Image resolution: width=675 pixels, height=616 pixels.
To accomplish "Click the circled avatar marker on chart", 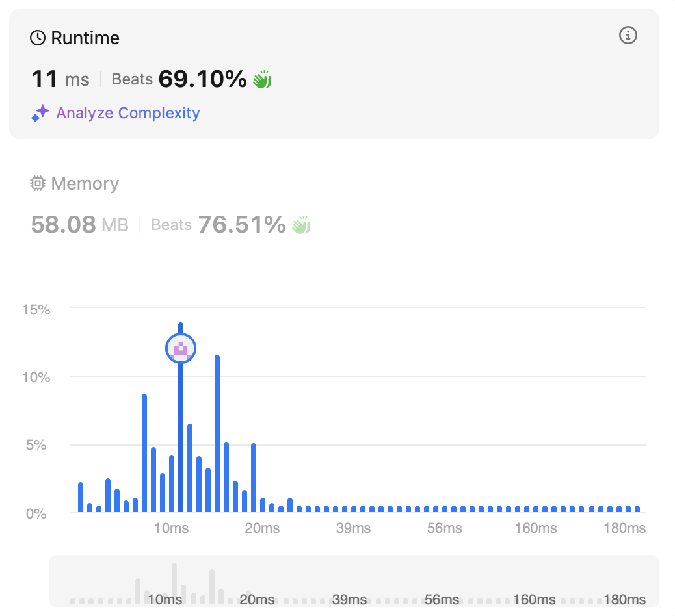I will (181, 348).
